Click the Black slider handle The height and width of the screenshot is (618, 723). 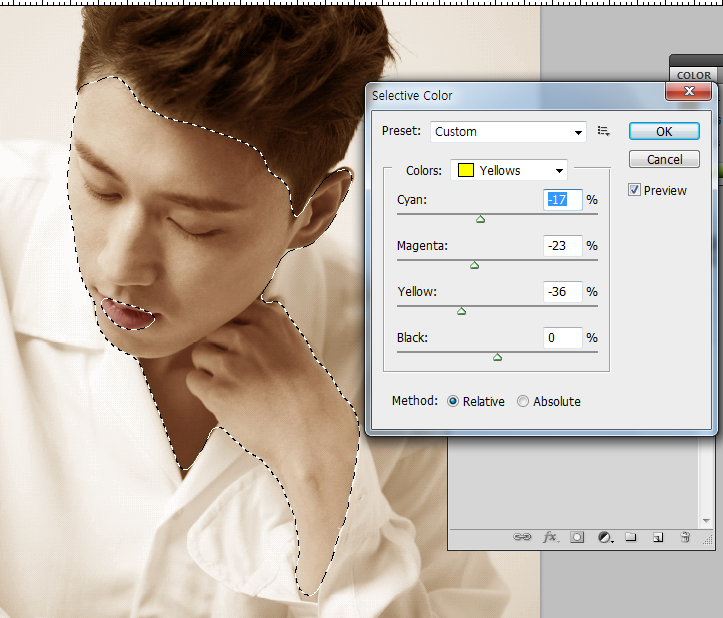pyautogui.click(x=498, y=357)
